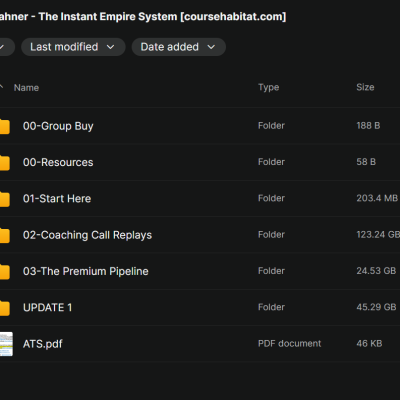Open the Last modified filter dropdown
The width and height of the screenshot is (400, 400).
point(73,47)
